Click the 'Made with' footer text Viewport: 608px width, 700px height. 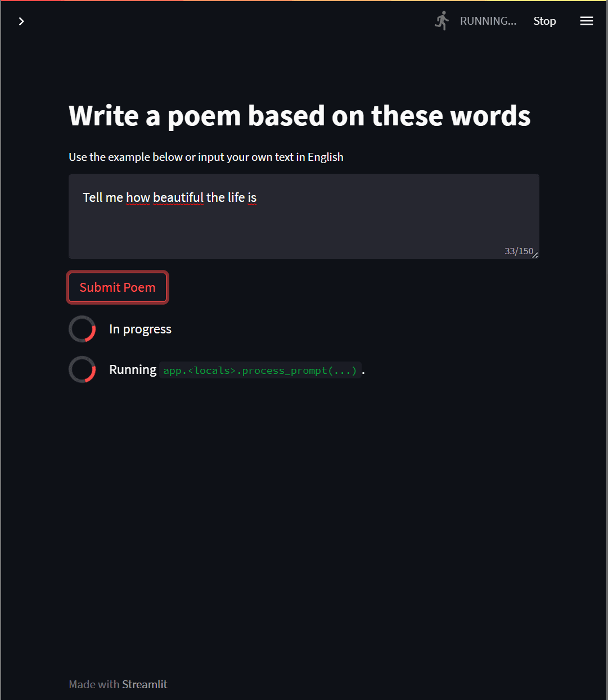pyautogui.click(x=94, y=684)
